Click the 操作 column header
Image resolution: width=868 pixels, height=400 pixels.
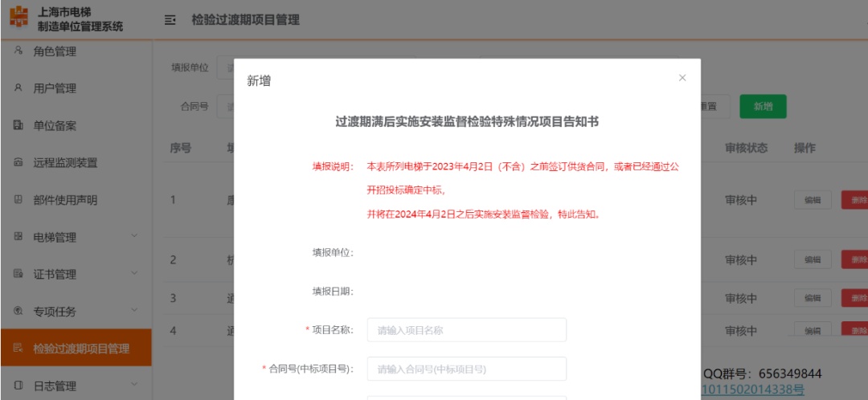click(x=805, y=149)
